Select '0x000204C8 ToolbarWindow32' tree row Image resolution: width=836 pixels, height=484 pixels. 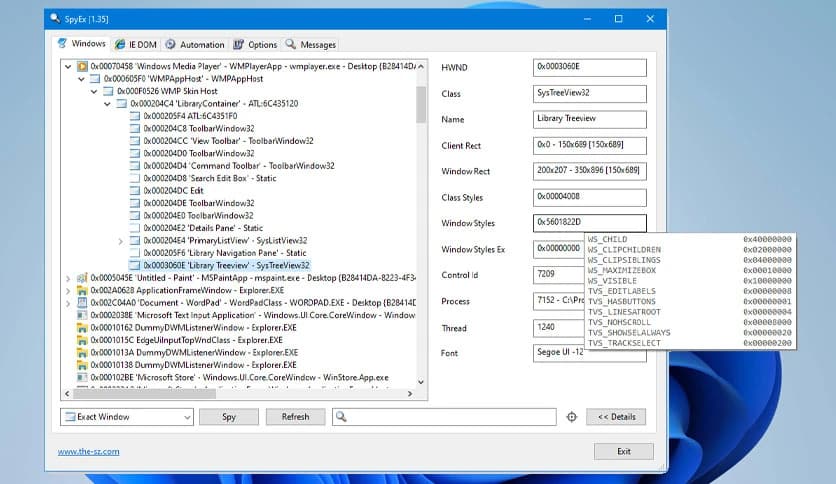[199, 128]
